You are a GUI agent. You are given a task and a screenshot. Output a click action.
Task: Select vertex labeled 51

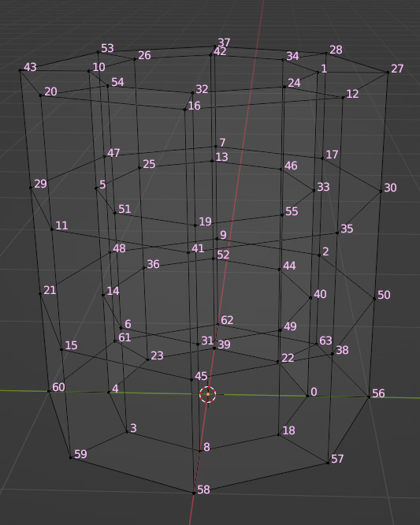[x=114, y=213]
